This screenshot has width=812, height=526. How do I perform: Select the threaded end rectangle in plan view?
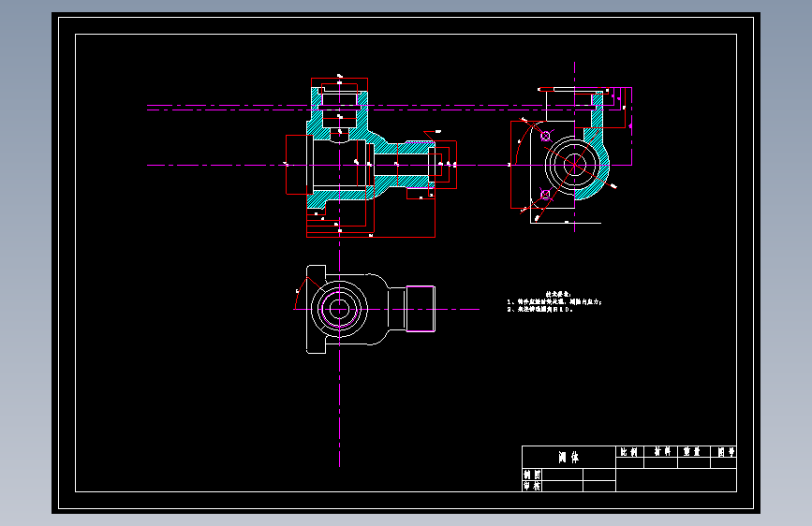421,309
